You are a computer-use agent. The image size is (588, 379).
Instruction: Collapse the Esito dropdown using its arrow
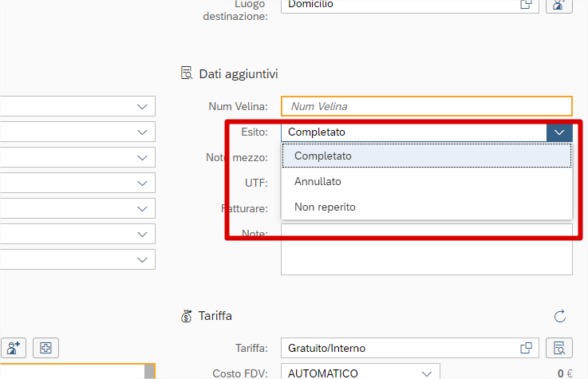point(559,132)
